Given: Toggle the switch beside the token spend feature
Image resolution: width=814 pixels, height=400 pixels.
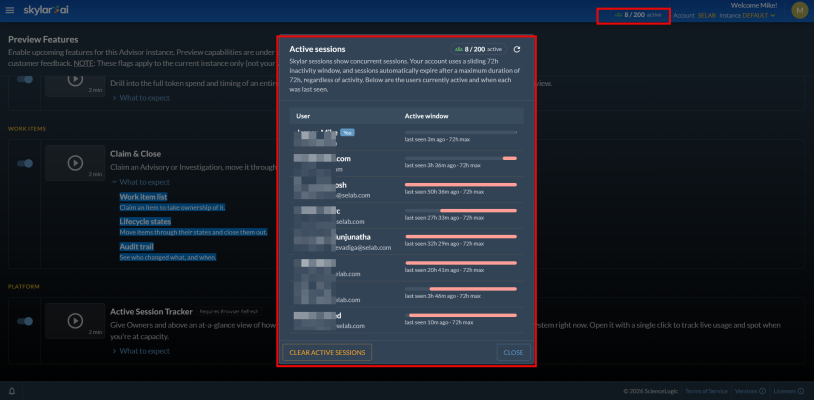Looking at the screenshot, I should [x=25, y=79].
